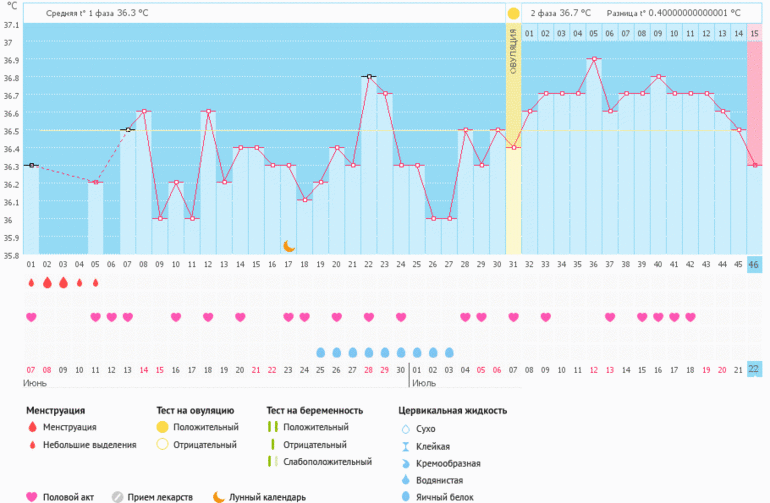This screenshot has height=503, width=770.
Task: Click the large menstruation drop under day 02
Action: pyautogui.click(x=47, y=283)
